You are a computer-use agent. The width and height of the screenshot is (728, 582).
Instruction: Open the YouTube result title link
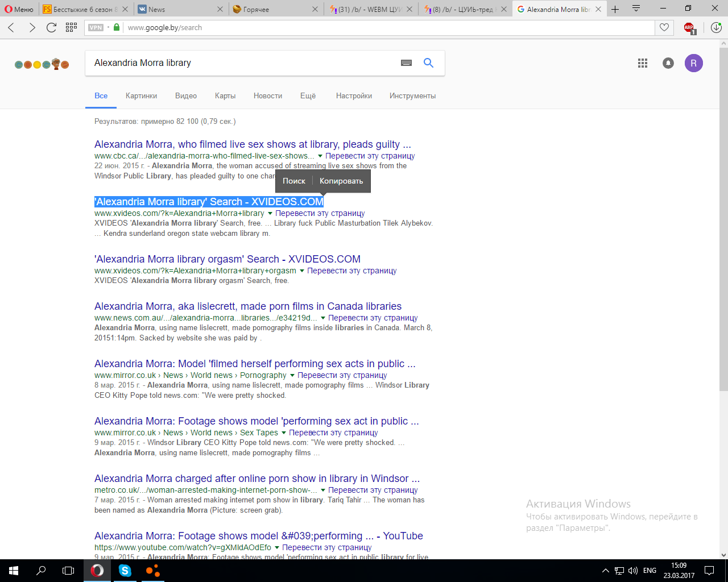coord(259,536)
